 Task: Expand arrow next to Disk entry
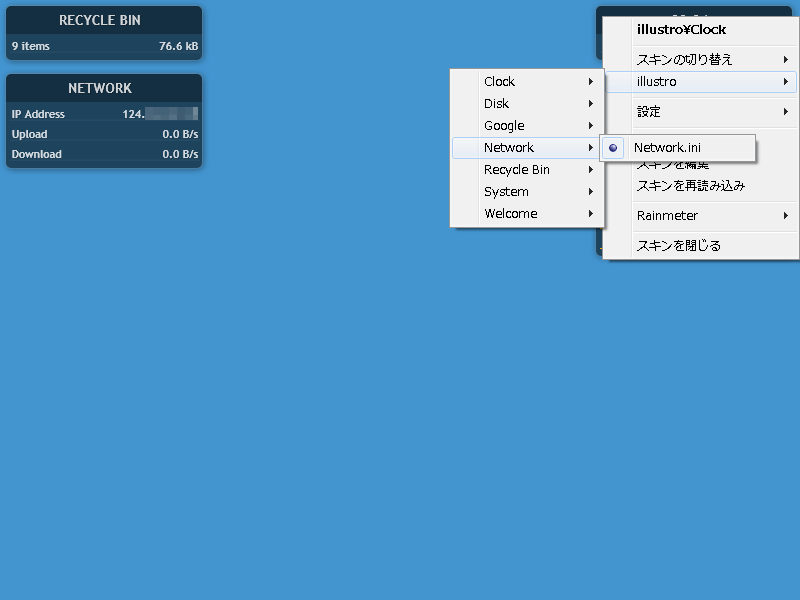(590, 104)
